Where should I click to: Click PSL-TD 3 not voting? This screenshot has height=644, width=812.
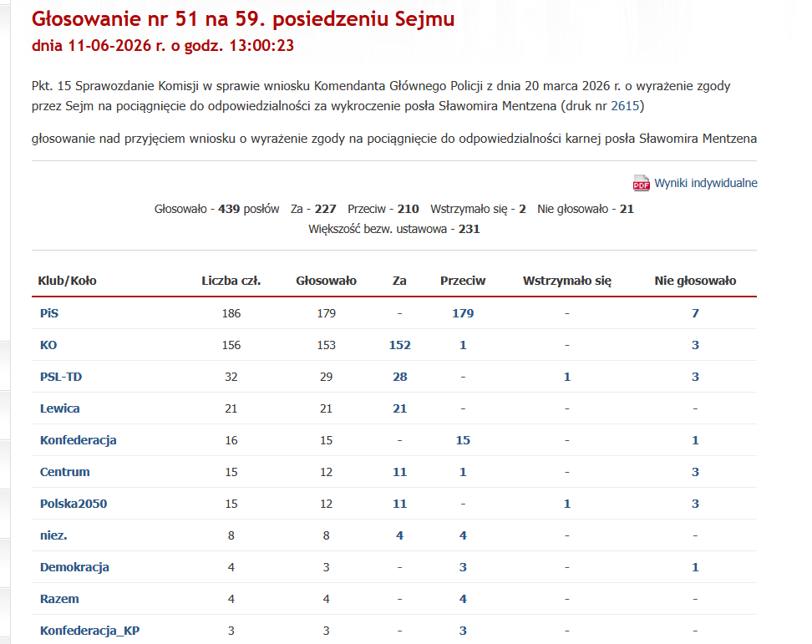(x=695, y=377)
